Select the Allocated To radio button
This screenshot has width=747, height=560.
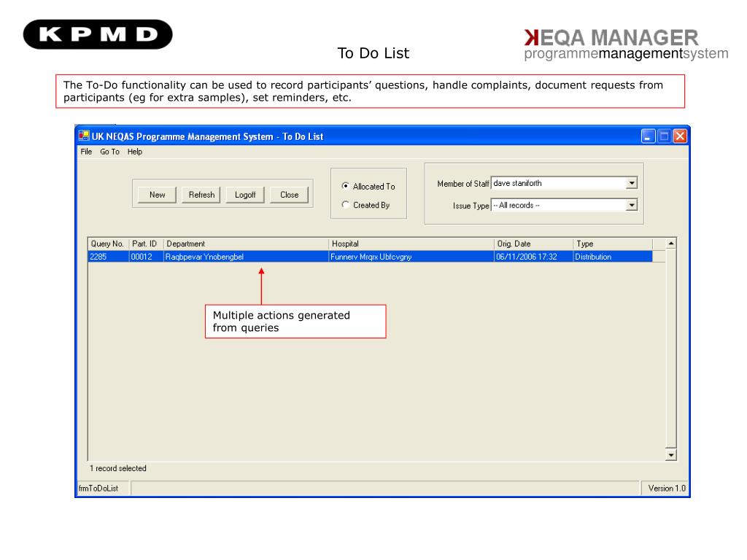[345, 186]
